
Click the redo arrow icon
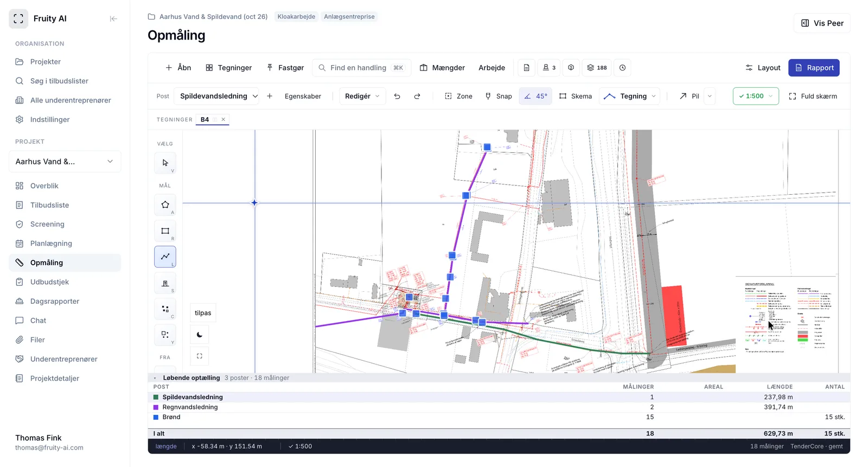pyautogui.click(x=417, y=96)
